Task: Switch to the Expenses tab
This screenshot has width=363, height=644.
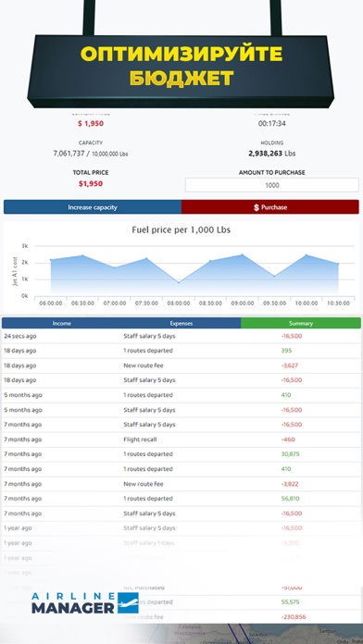Action: pyautogui.click(x=181, y=323)
